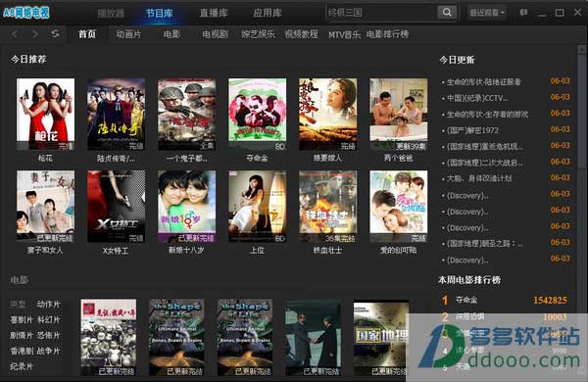The height and width of the screenshot is (382, 588).
Task: Click the 新娘十八岁 title link
Action: (x=186, y=250)
